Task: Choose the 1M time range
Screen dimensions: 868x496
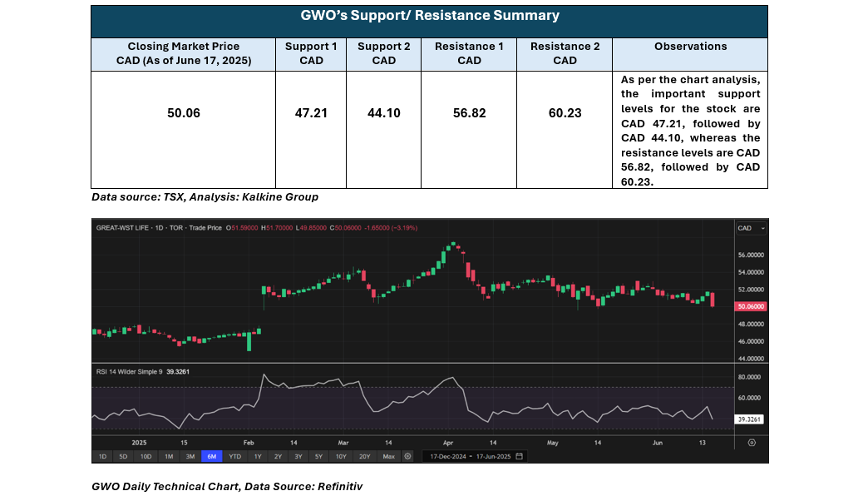Action: point(169,457)
